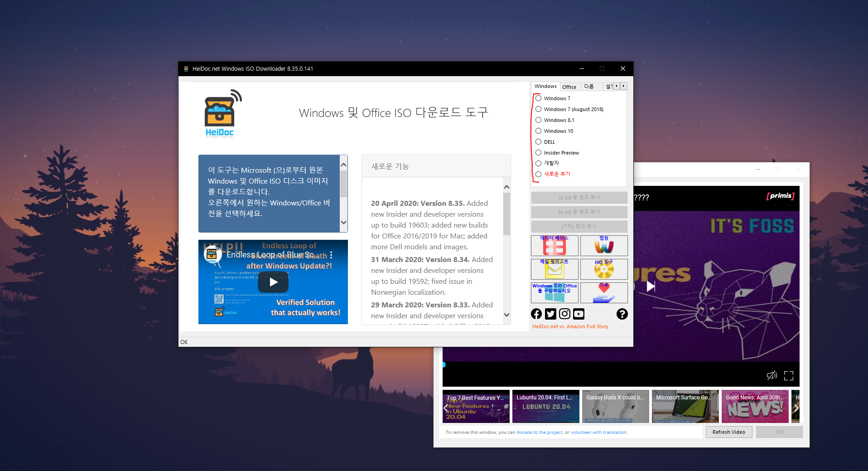Play the Endless Loop YouTube video

click(273, 282)
